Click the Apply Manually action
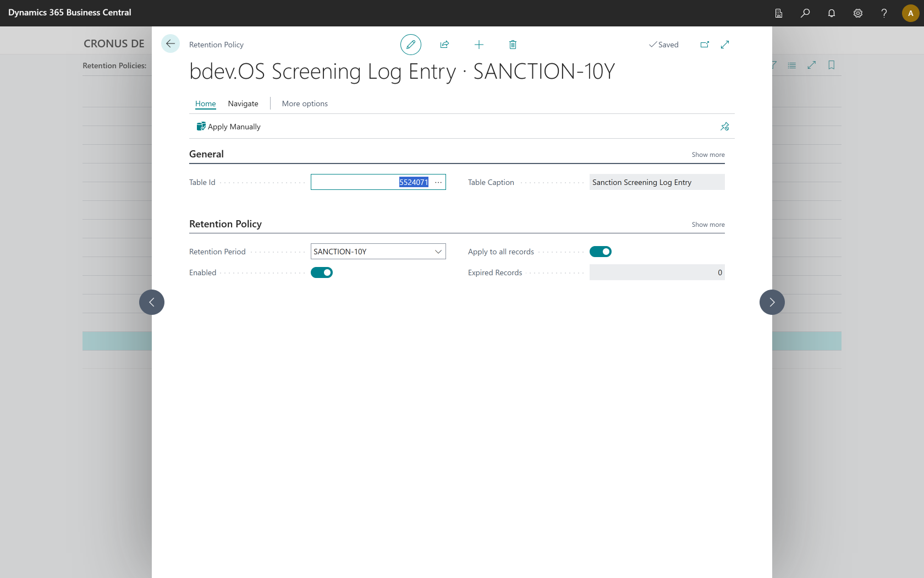The image size is (924, 578). pos(229,127)
